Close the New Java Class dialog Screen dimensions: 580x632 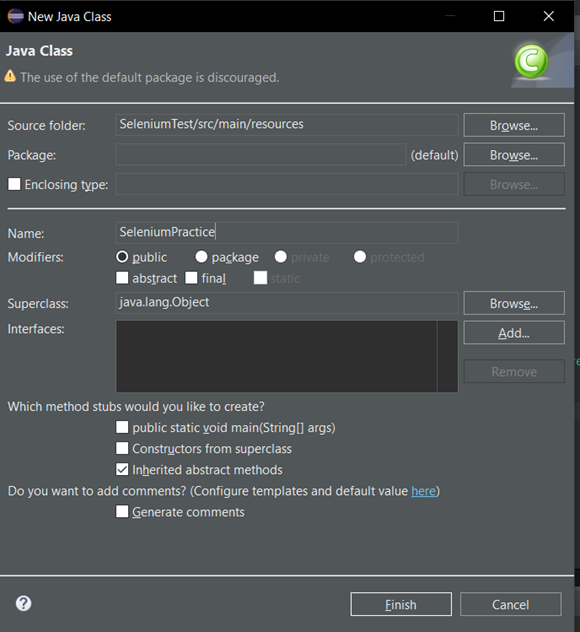click(549, 16)
